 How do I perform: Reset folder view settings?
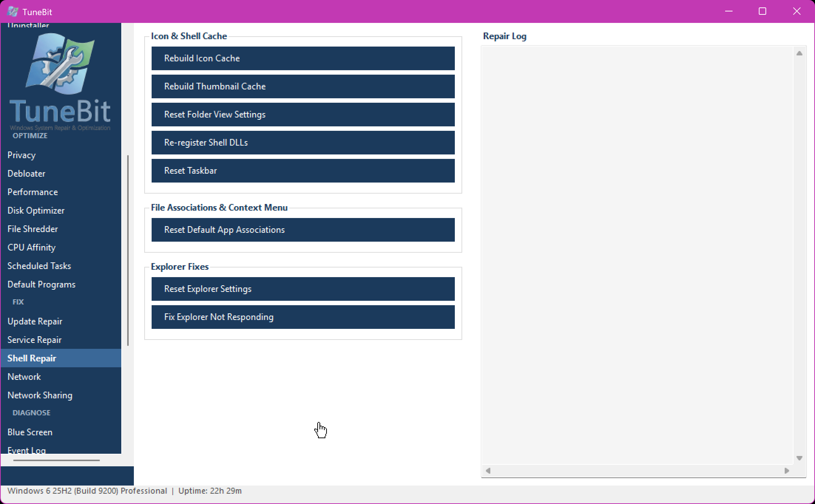303,115
